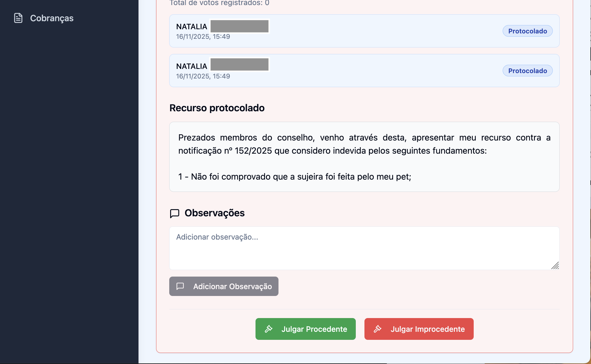Click the Julgar Procedente button
591x364 pixels.
pyautogui.click(x=305, y=329)
